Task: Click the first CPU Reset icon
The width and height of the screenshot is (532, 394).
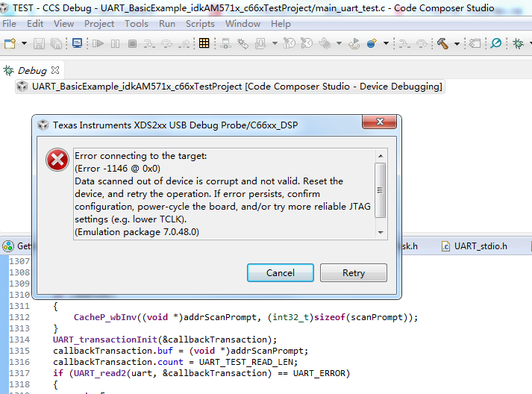Action: (290, 43)
